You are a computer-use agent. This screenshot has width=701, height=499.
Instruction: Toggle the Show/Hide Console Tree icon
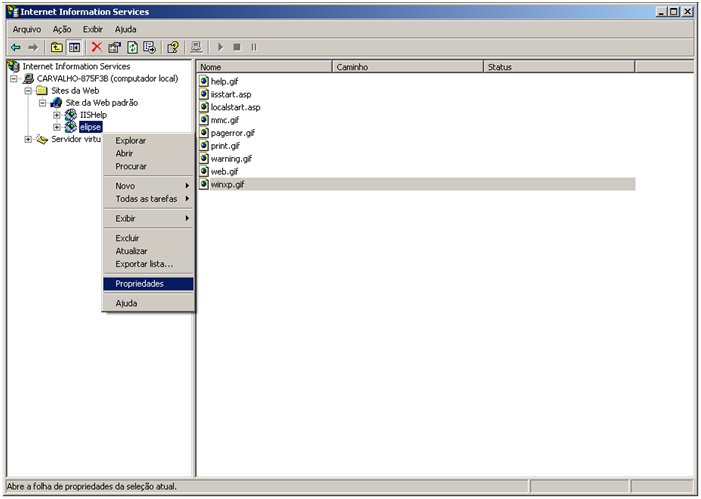click(75, 47)
